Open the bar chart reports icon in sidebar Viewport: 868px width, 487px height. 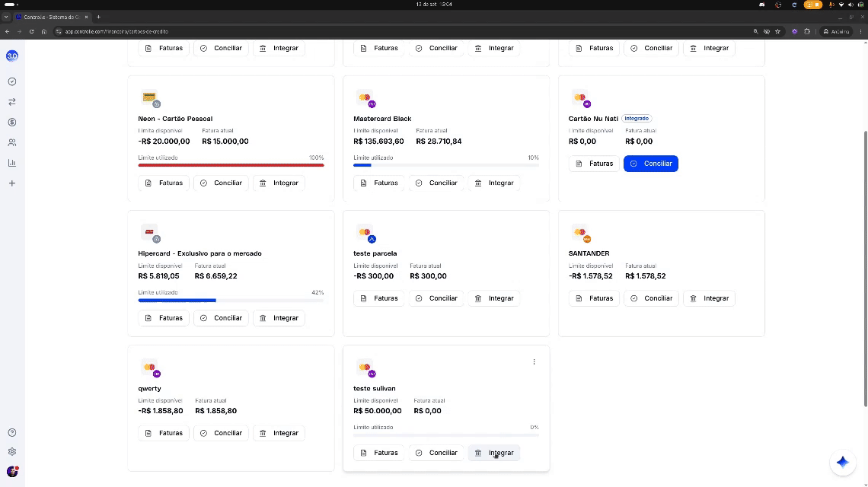12,163
